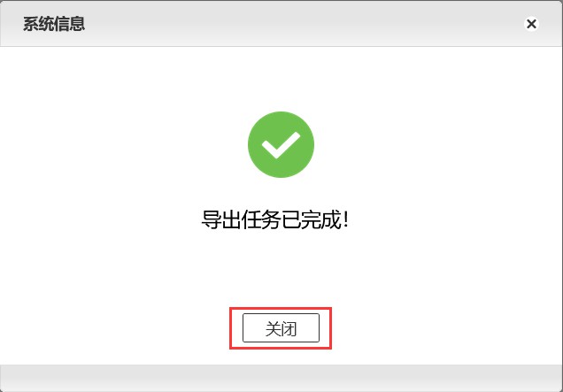This screenshot has height=392, width=563.
Task: Click the 系统 characters in the header
Action: 38,24
